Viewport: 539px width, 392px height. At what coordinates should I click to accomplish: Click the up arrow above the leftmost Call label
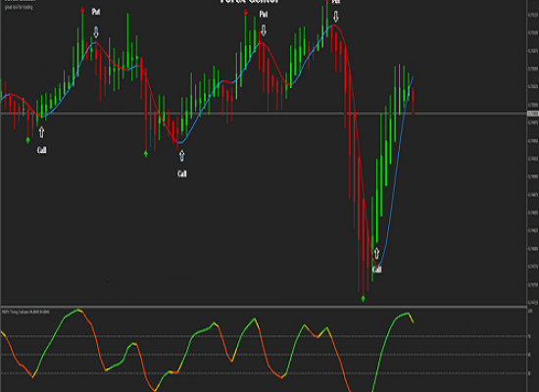[x=41, y=132]
